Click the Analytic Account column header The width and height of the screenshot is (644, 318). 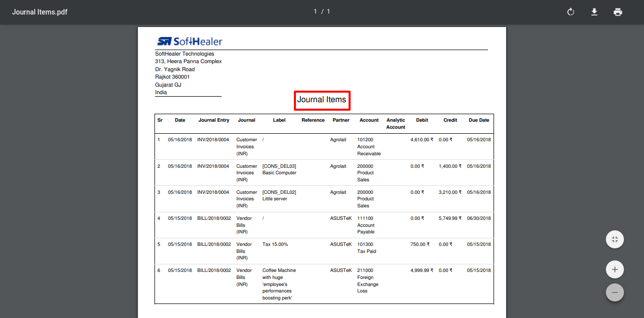396,124
